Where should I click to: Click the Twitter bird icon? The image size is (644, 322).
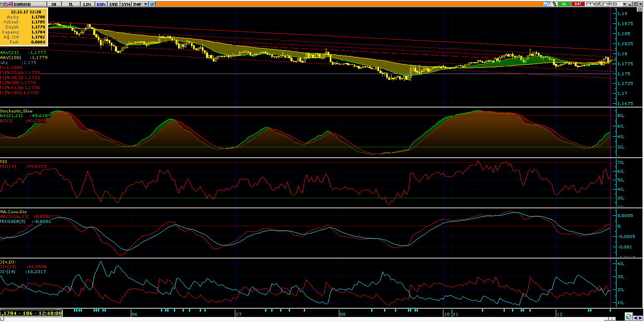point(152,4)
